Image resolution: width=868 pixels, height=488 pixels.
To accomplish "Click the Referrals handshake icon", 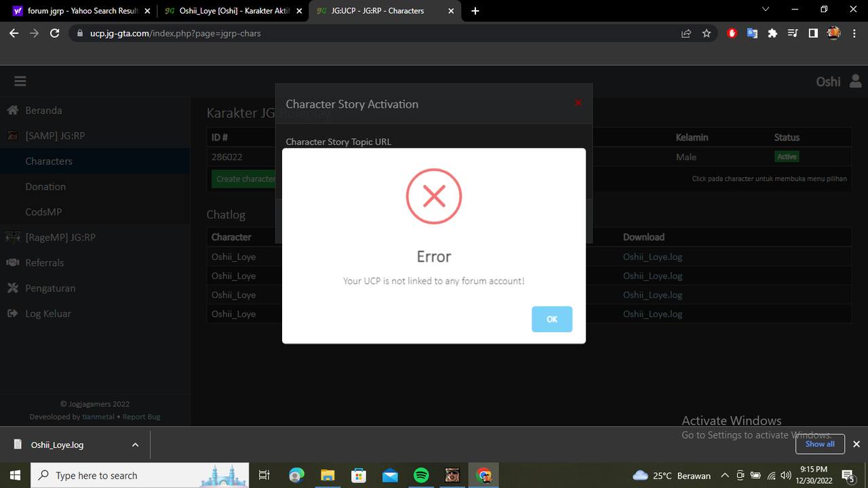I will click(x=12, y=263).
